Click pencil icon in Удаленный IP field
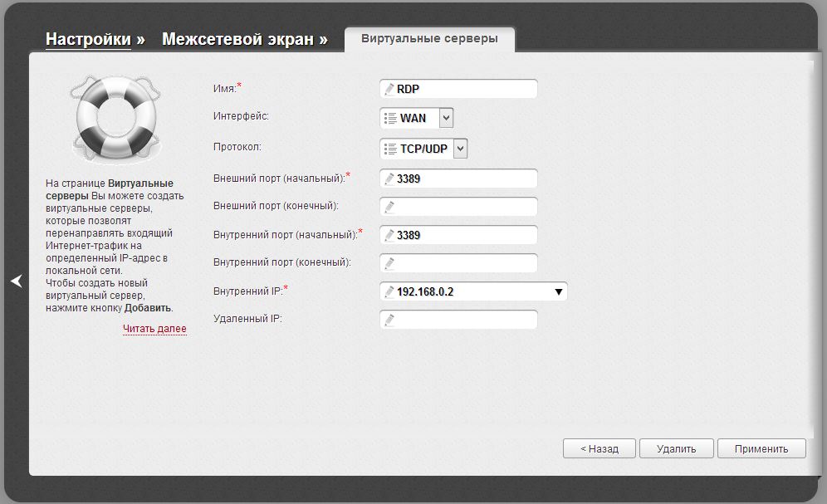Viewport: 827px width, 504px height. pos(389,320)
